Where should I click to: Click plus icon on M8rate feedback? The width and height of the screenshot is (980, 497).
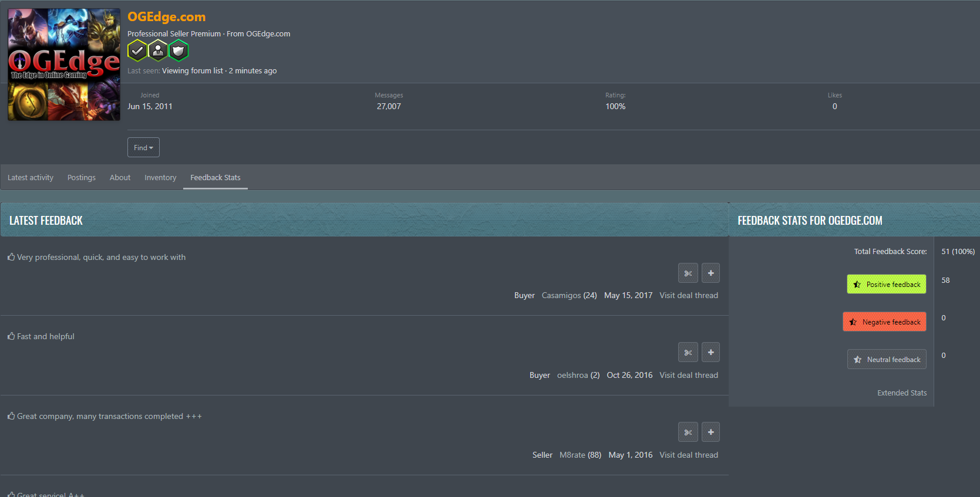(x=710, y=432)
